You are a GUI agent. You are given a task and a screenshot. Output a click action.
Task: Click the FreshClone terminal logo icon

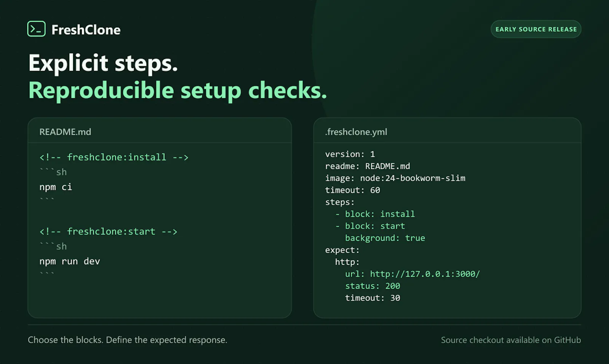pos(37,29)
